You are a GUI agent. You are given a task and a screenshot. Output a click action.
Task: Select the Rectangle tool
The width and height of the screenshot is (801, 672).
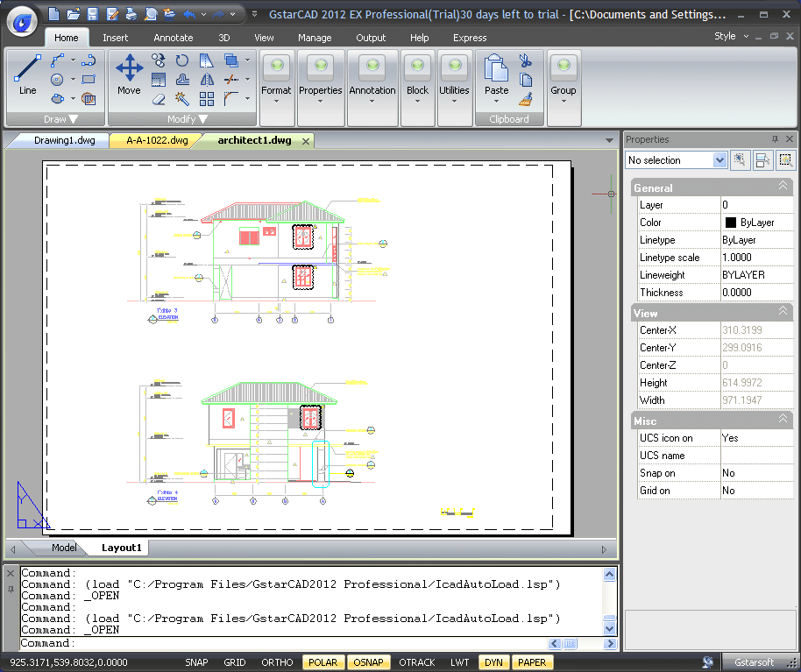(89, 79)
